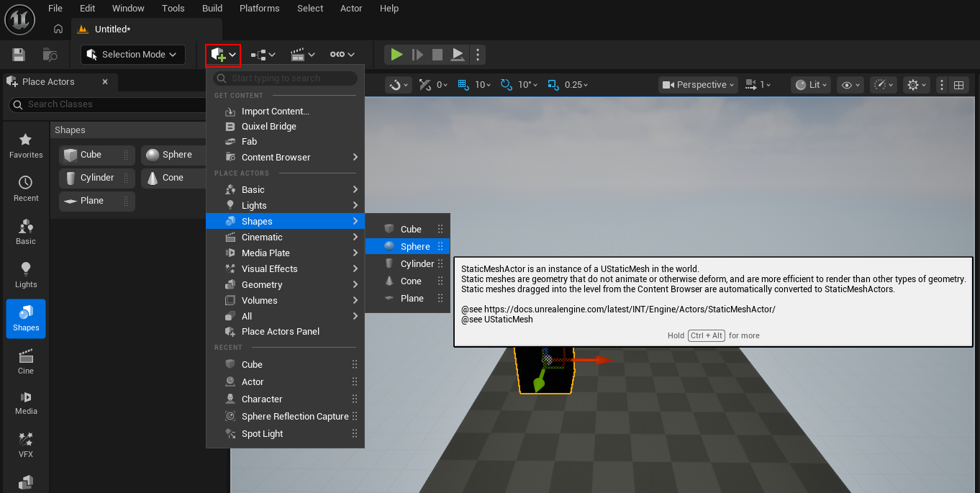
Task: Toggle grid snapping icon in viewport
Action: coord(463,85)
